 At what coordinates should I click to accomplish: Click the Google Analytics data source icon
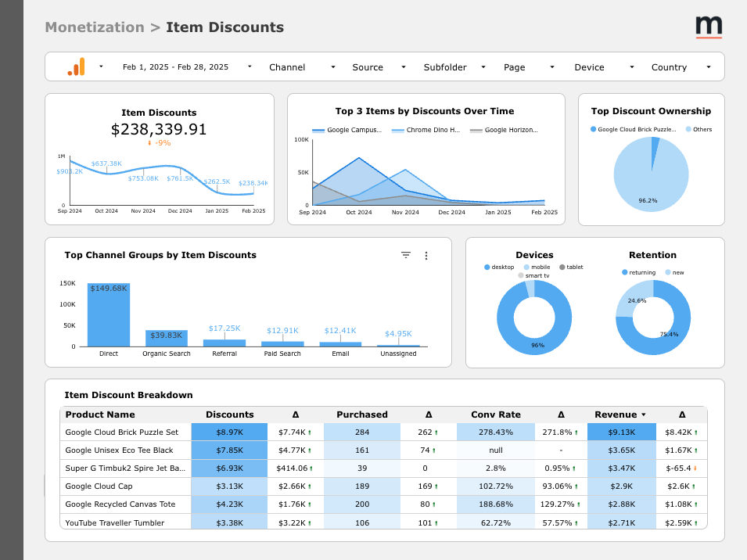(x=76, y=66)
